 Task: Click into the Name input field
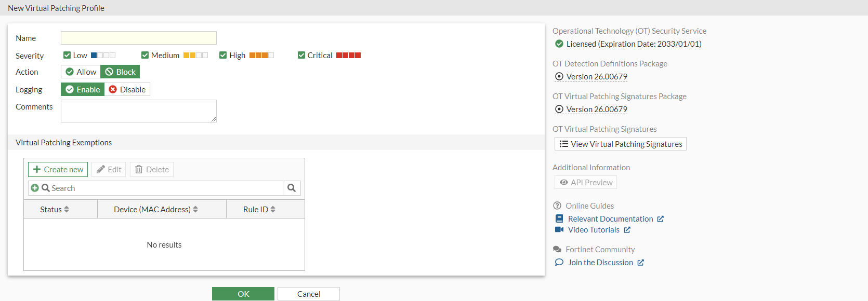click(139, 38)
